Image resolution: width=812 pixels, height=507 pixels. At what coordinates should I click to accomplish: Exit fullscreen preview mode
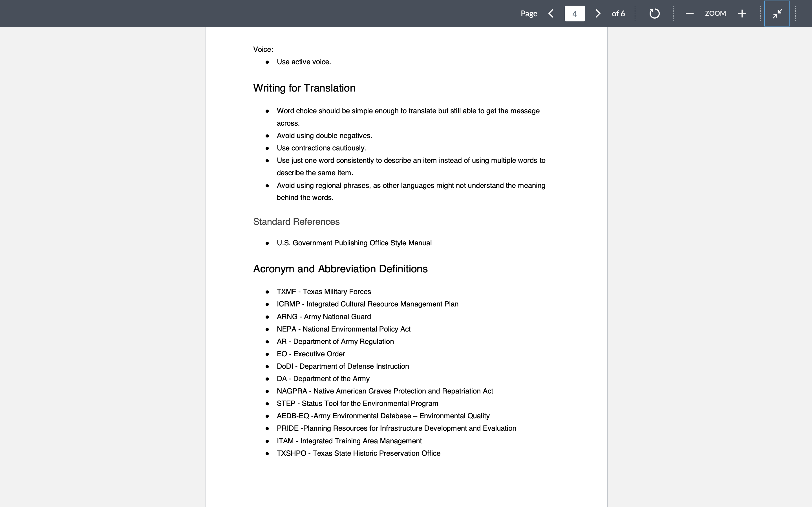[x=777, y=14]
